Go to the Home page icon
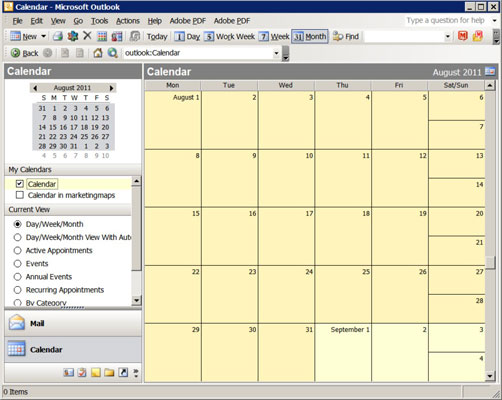 [98, 53]
